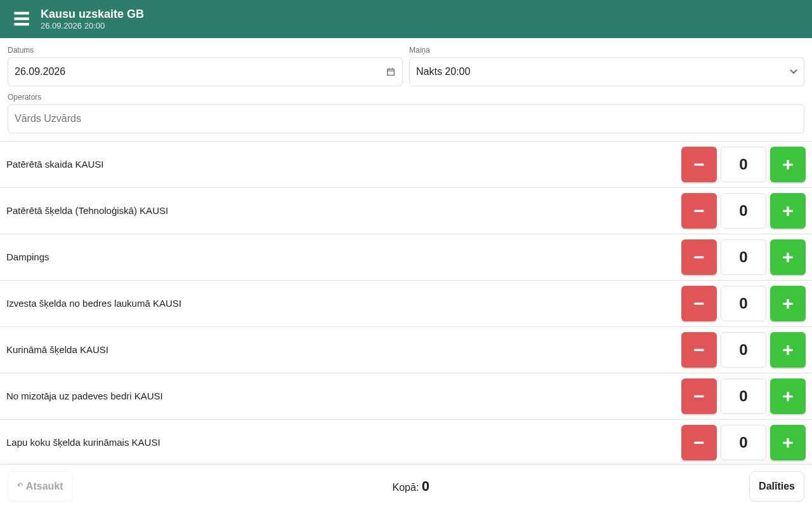The image size is (812, 508).
Task: Click minus for Kurināmā šķelda KAUSI
Action: (699, 350)
